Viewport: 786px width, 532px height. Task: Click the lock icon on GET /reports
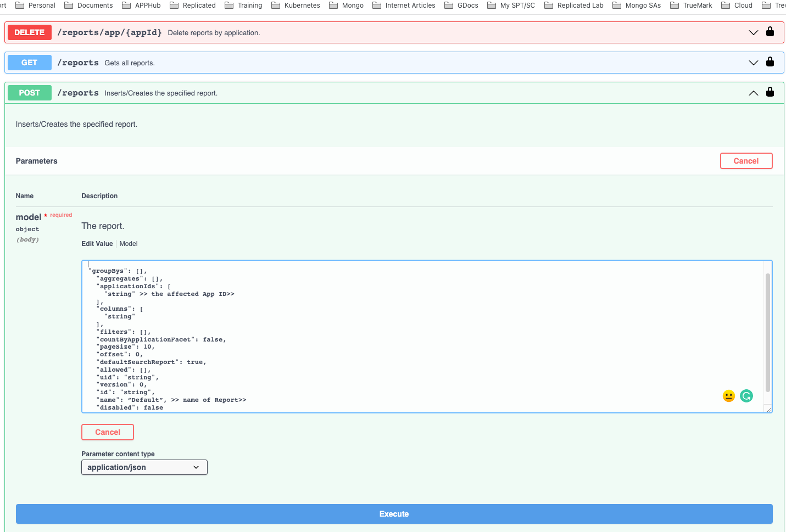[x=770, y=62]
